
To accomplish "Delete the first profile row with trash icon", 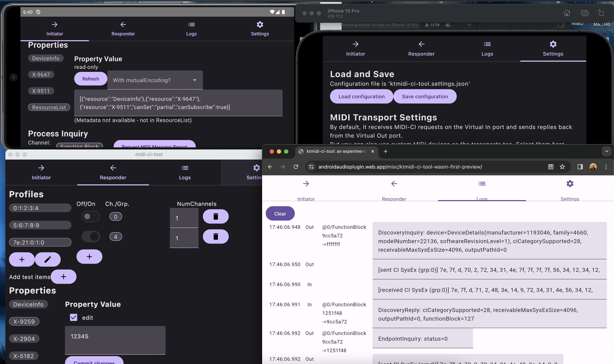I will point(215,216).
